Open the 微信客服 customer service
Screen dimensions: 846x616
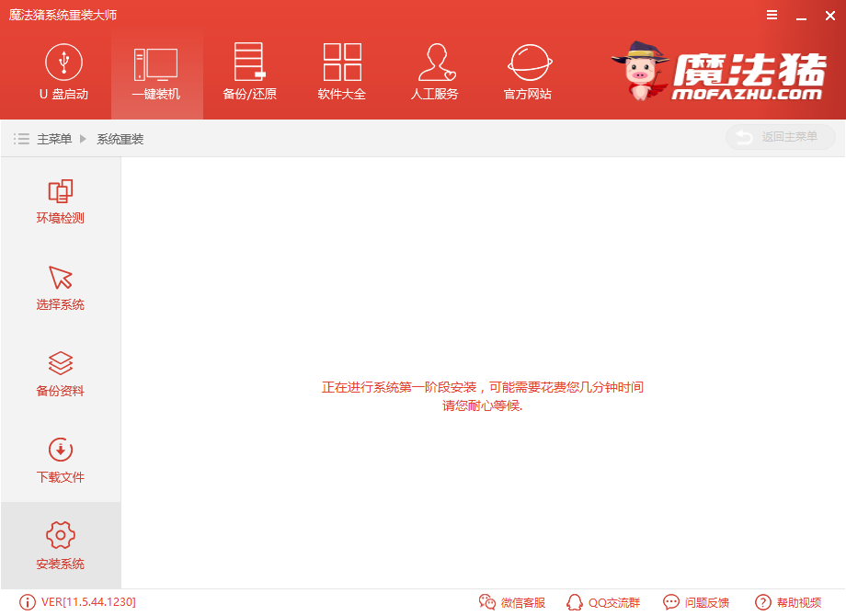(x=511, y=602)
